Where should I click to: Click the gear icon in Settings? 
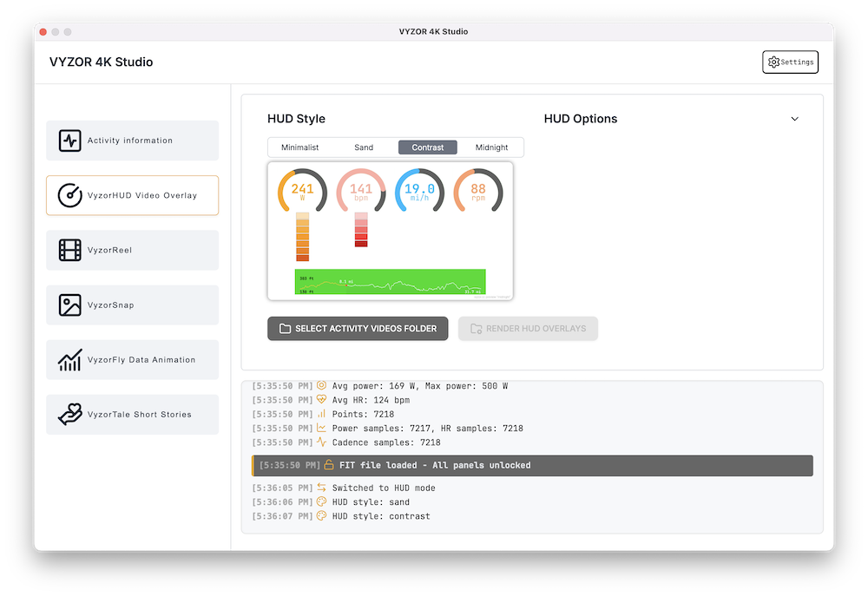point(773,62)
